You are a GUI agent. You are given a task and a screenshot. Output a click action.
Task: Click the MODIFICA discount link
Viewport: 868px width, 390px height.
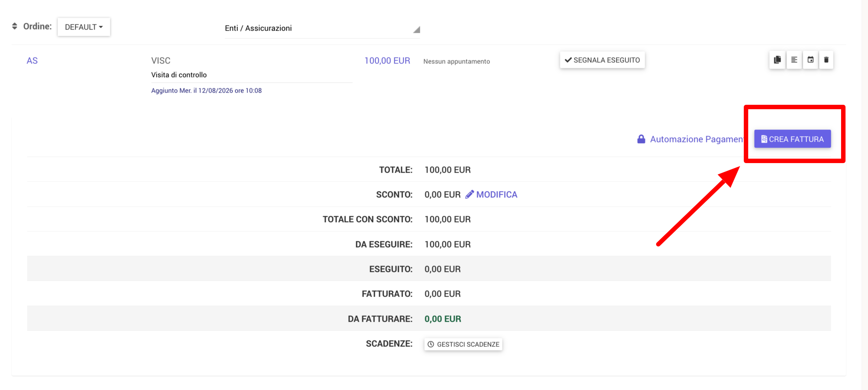pos(496,194)
